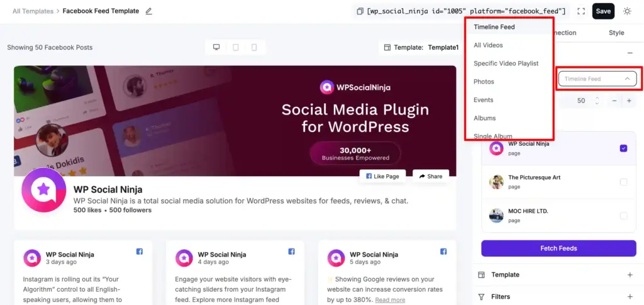Switch to mobile preview icon

pos(254,47)
